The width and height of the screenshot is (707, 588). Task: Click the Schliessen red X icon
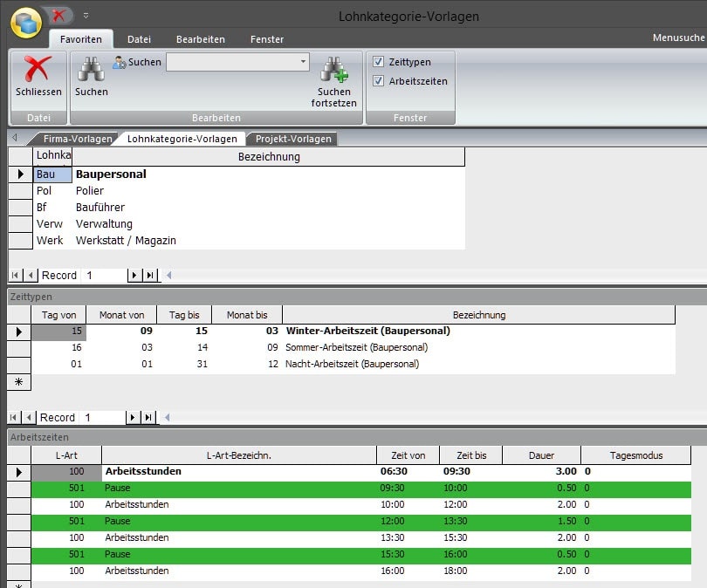coord(38,69)
